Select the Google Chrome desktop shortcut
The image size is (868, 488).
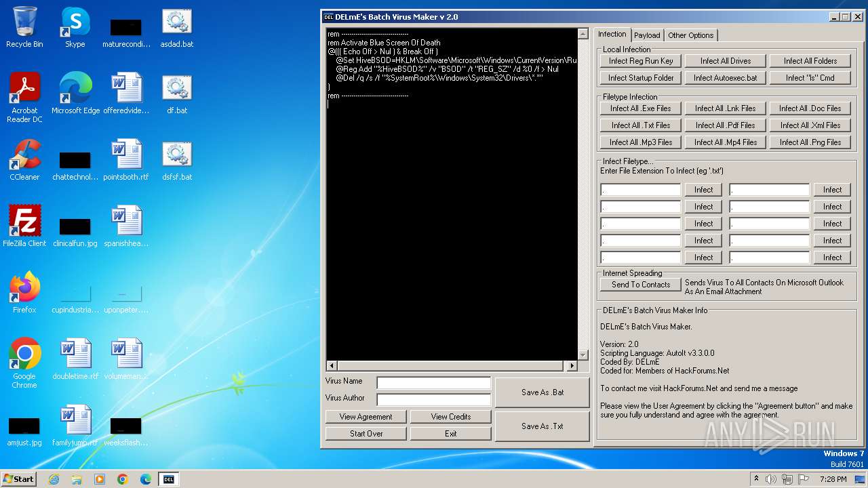(24, 364)
